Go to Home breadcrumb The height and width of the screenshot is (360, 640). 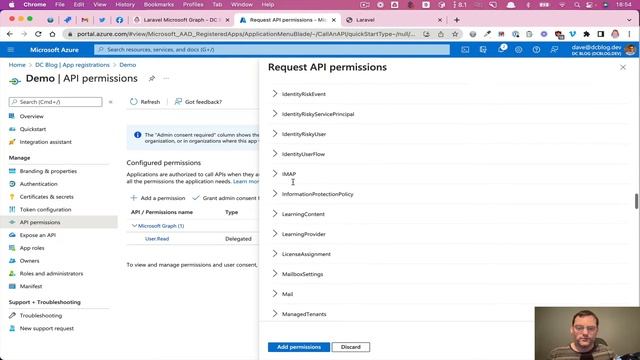[x=17, y=65]
